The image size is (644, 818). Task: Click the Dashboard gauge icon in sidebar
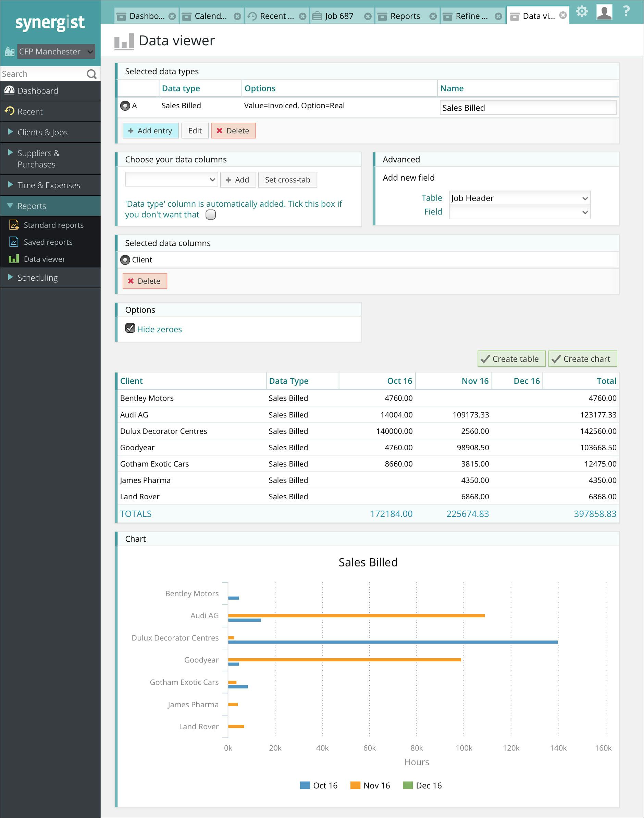10,90
